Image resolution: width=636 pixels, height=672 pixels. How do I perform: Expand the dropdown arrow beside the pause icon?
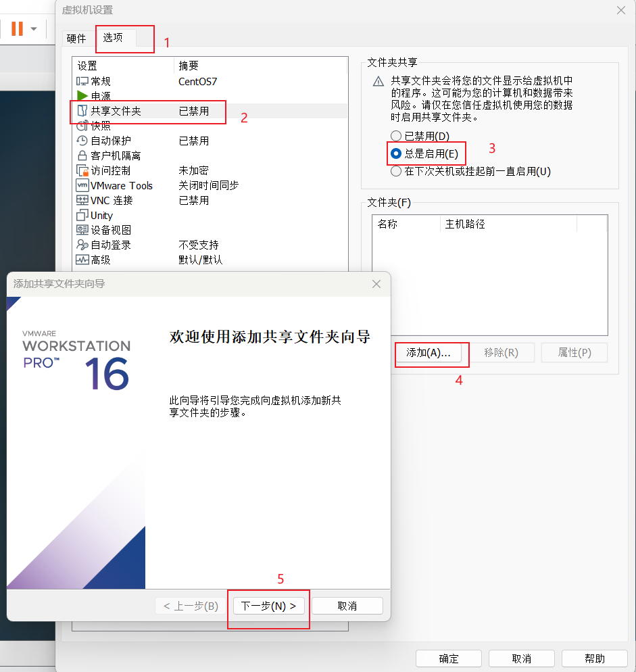tap(34, 29)
